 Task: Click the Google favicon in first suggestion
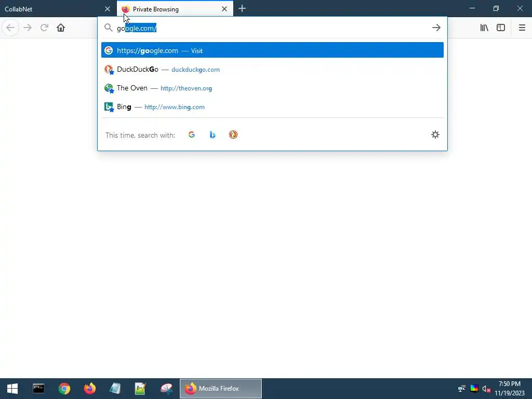click(x=109, y=50)
